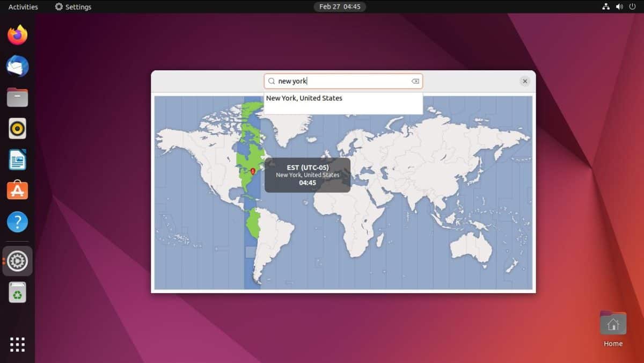644x363 pixels.
Task: Clear the timezone search field
Action: [415, 81]
